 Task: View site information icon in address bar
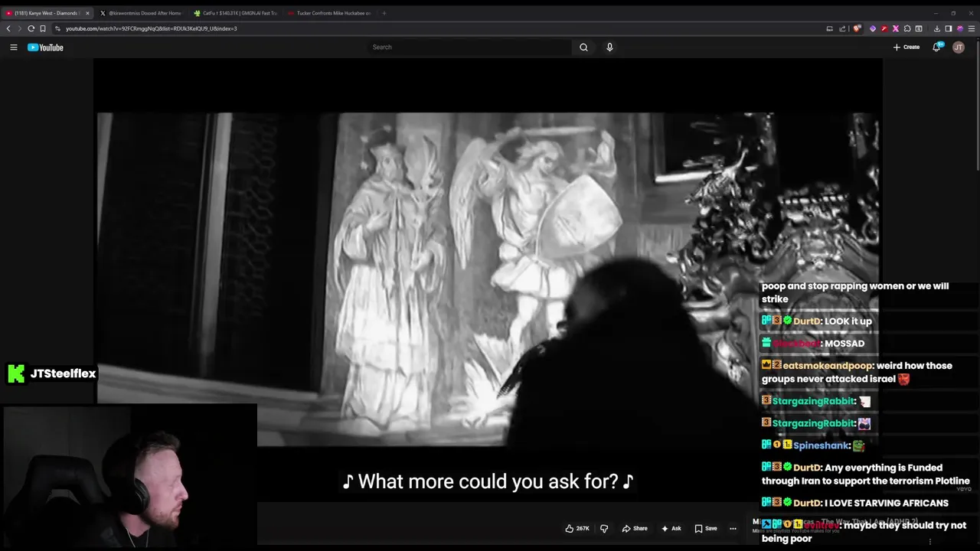coord(57,28)
